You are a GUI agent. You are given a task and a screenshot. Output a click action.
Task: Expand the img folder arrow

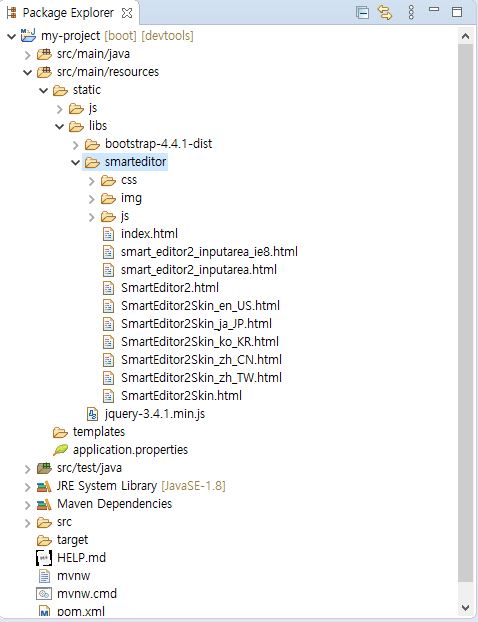pyautogui.click(x=92, y=199)
